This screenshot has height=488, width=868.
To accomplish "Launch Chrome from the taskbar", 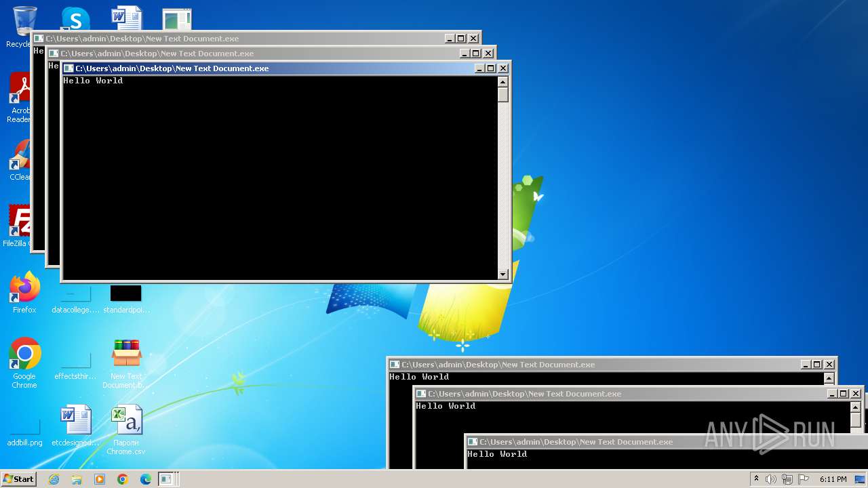I will pos(123,479).
